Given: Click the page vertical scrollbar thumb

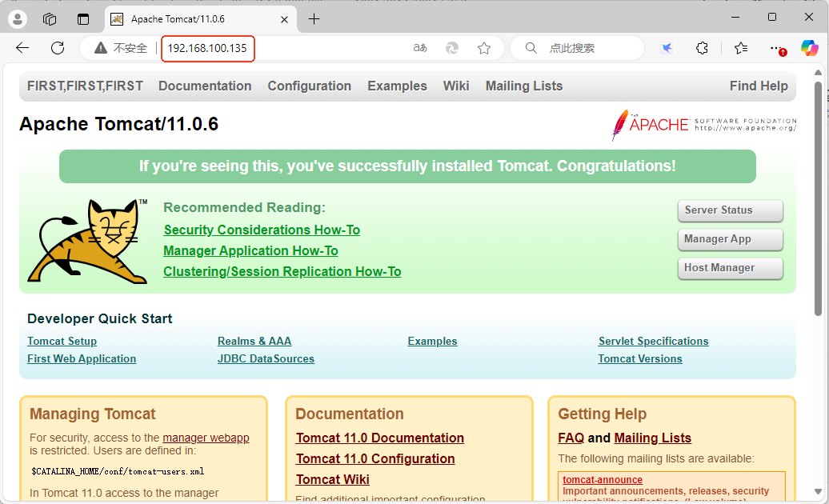Looking at the screenshot, I should pos(819,198).
